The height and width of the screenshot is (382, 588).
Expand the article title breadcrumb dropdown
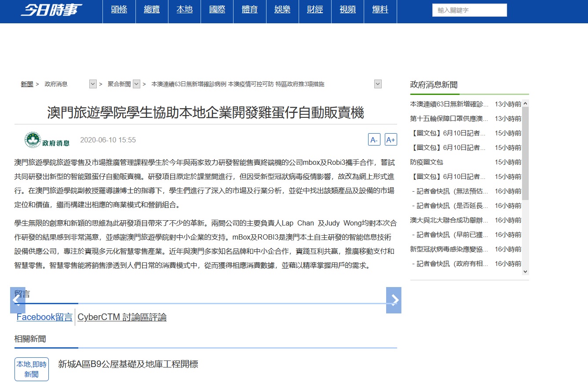click(378, 84)
